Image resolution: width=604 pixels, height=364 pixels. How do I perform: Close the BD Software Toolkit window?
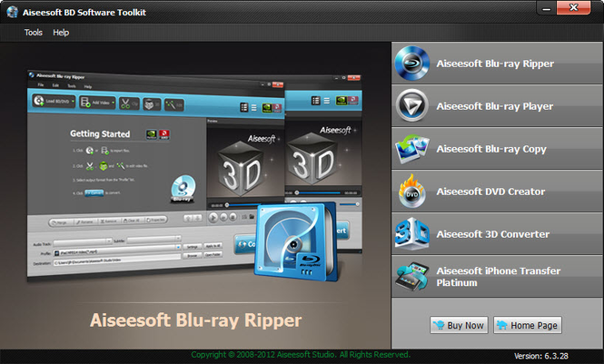pos(573,7)
